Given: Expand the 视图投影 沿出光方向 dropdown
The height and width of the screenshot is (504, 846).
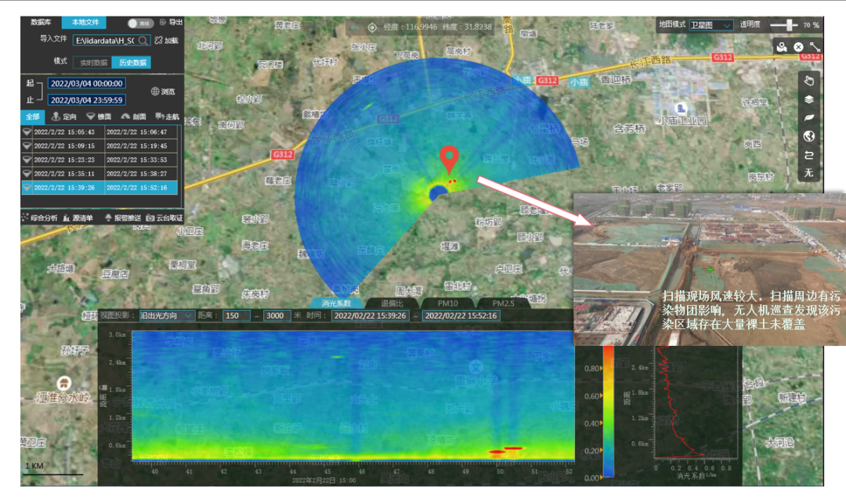Looking at the screenshot, I should pyautogui.click(x=165, y=315).
